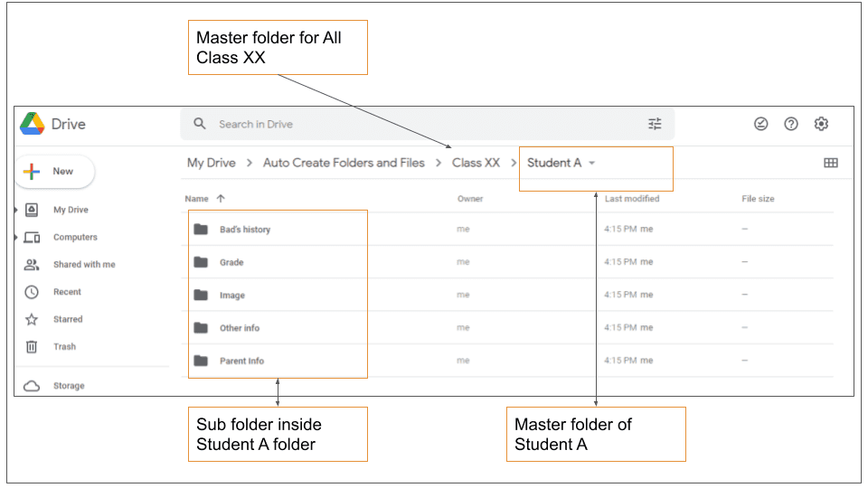Open the offline ready status icon
This screenshot has width=868, height=488.
pos(761,125)
